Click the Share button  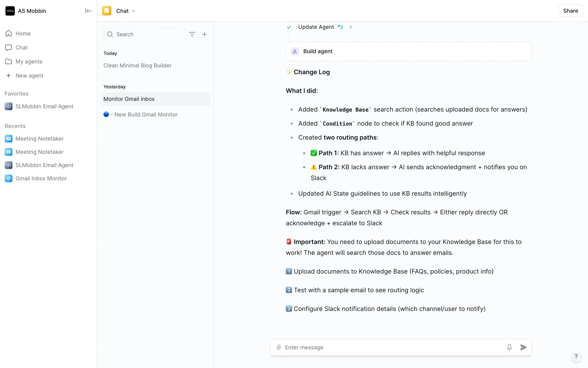570,11
